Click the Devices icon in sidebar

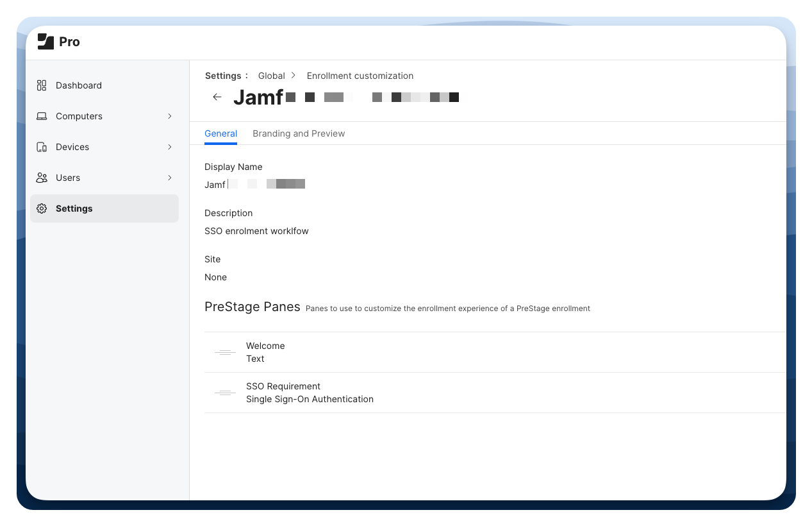point(42,147)
